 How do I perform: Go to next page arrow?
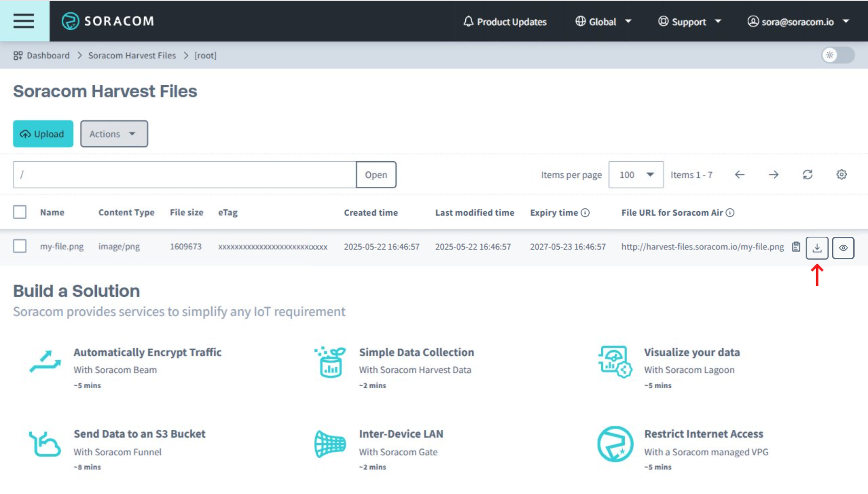pos(773,175)
